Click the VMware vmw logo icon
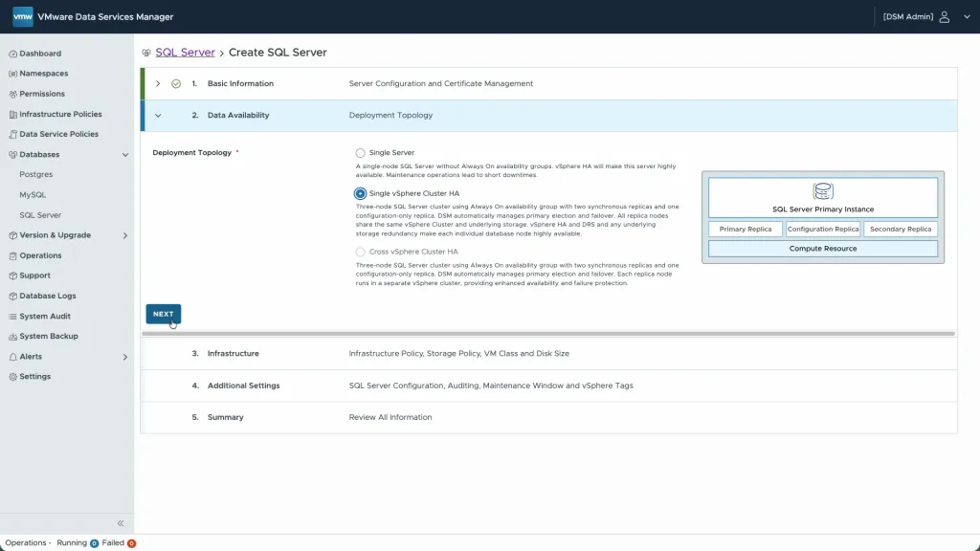980x551 pixels. coord(23,17)
